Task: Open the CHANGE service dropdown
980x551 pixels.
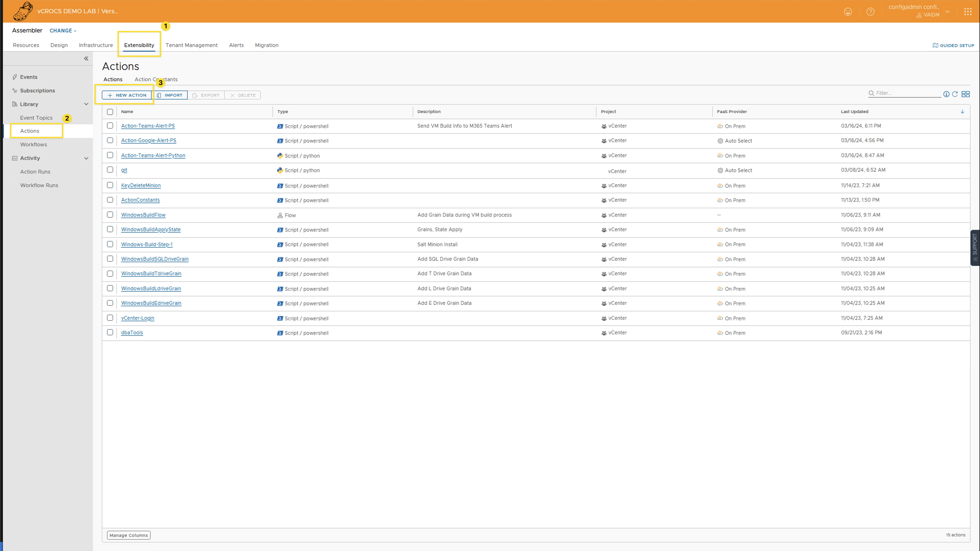Action: [63, 30]
